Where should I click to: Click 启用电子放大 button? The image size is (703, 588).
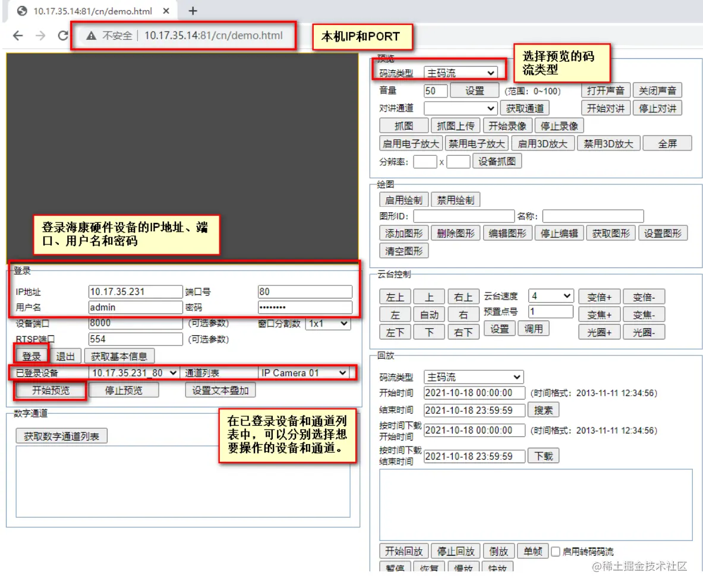[x=411, y=143]
